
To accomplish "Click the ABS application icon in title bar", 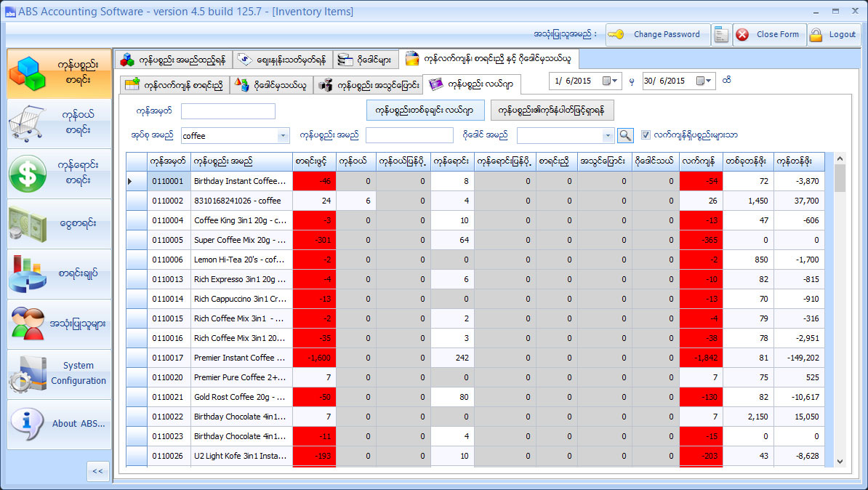I will (10, 12).
